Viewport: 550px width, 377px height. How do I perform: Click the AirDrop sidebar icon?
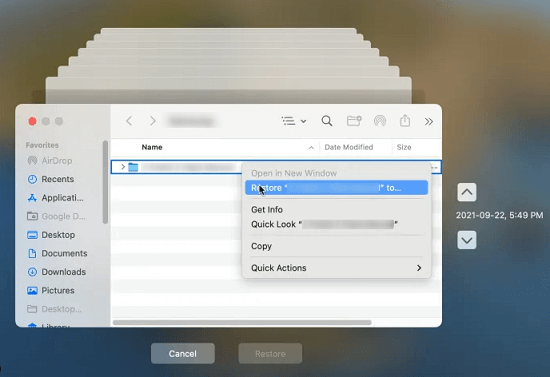click(x=32, y=161)
